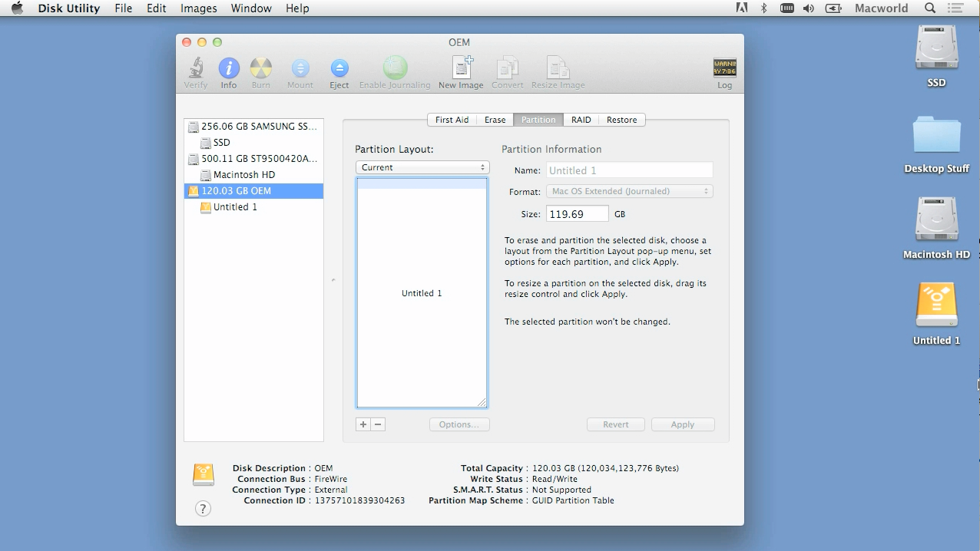The width and height of the screenshot is (980, 551).
Task: Click the Options... button
Action: [x=459, y=424]
